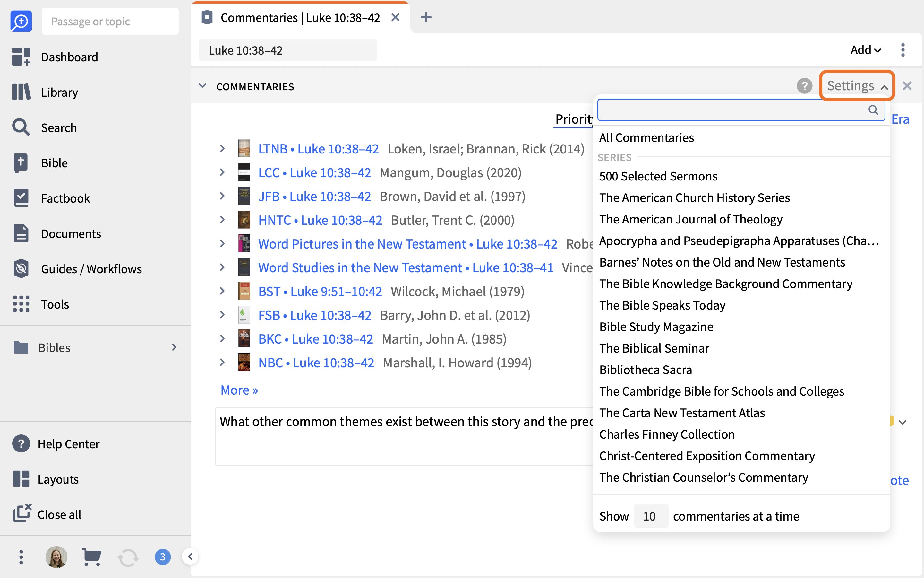Open Help Center question icon
This screenshot has height=578, width=924.
21,444
